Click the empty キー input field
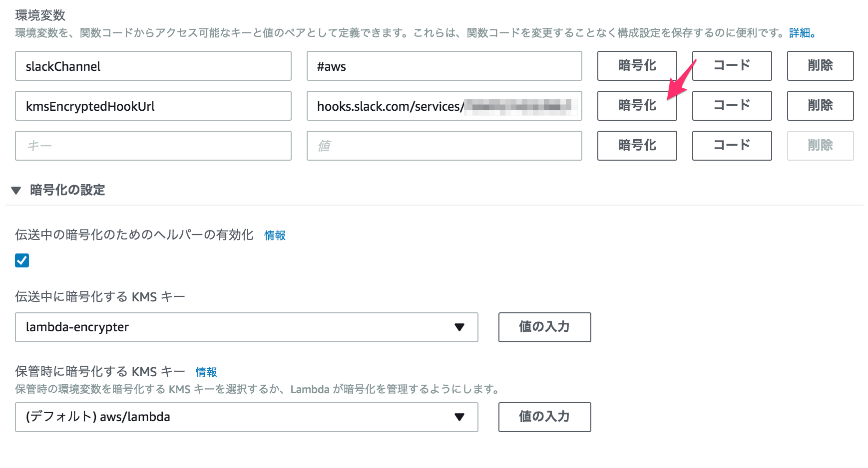 click(x=153, y=146)
